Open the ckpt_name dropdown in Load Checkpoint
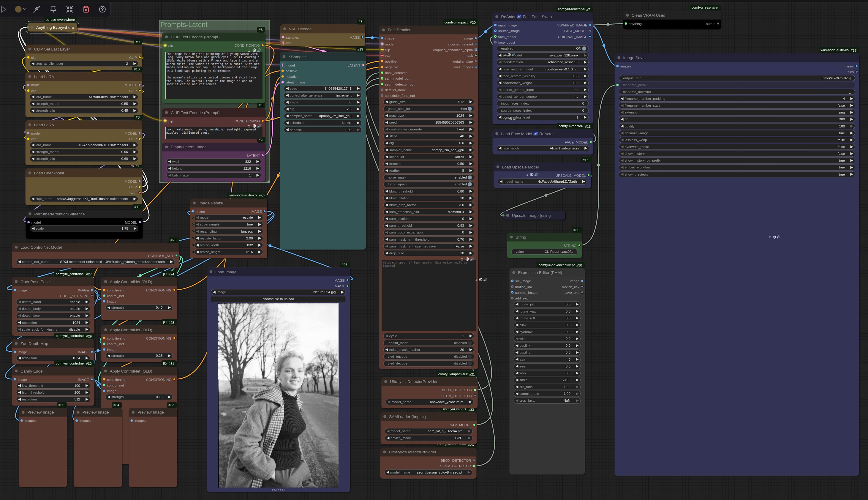868x500 pixels. (84, 199)
